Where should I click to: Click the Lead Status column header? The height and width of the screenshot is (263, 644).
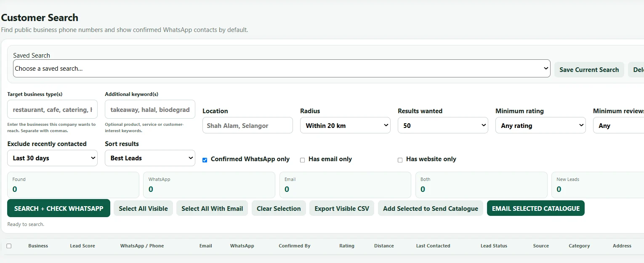point(494,246)
